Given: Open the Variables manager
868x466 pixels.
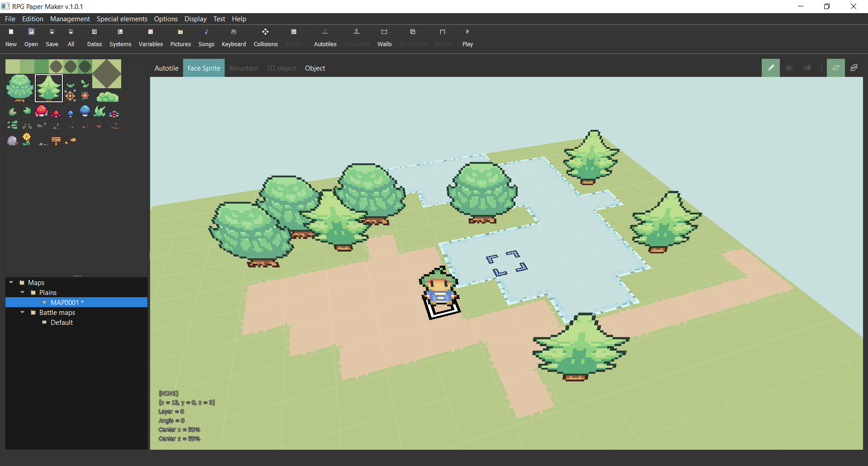Looking at the screenshot, I should 151,37.
